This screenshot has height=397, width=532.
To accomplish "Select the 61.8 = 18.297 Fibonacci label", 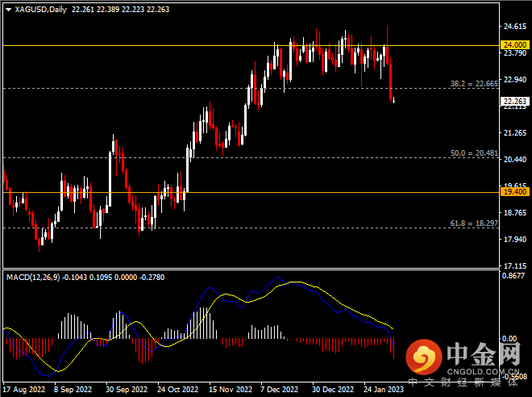I will 474,223.
